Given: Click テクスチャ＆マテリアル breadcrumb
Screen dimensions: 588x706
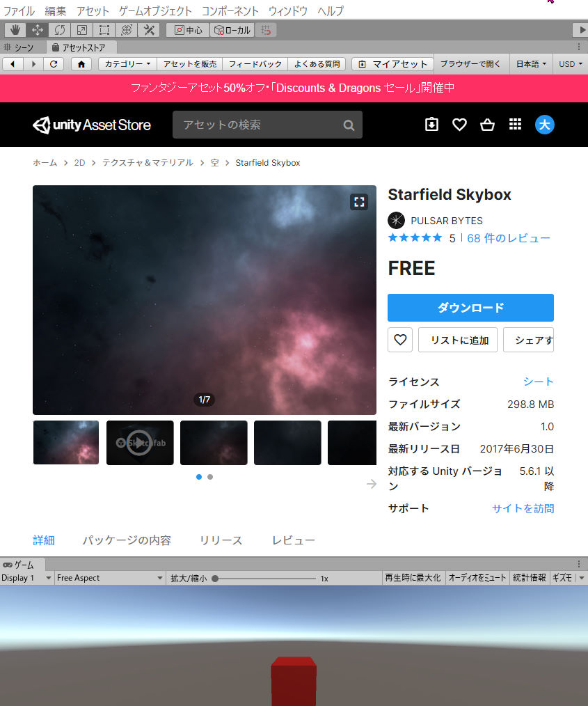Looking at the screenshot, I should coord(148,162).
